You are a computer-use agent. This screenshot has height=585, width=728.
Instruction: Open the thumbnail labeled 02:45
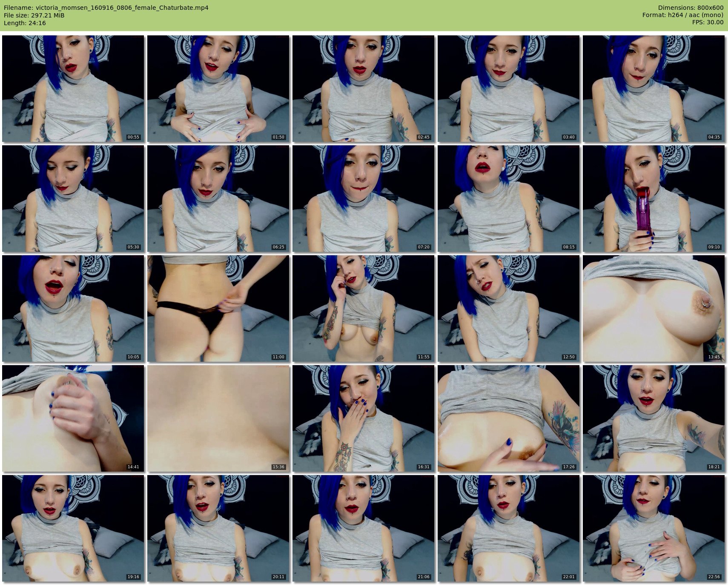tap(363, 89)
